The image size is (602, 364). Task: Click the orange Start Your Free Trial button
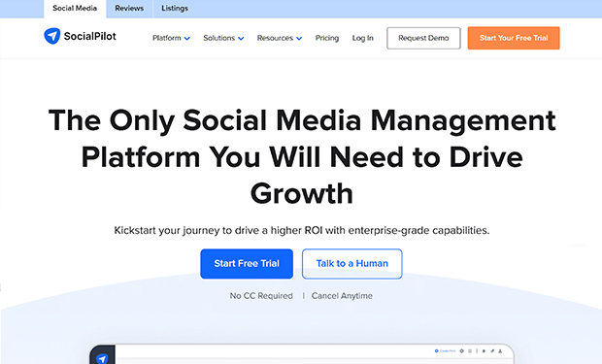(x=514, y=38)
